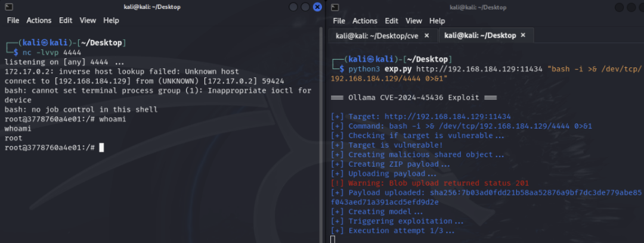Click '[+] Command: bash -i' line
The image size is (644, 243).
pos(462,126)
